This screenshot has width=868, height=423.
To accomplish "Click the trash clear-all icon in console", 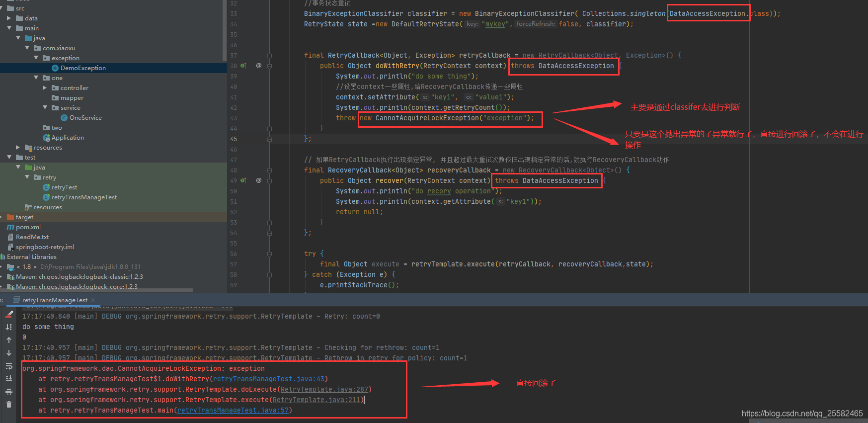I will point(9,405).
